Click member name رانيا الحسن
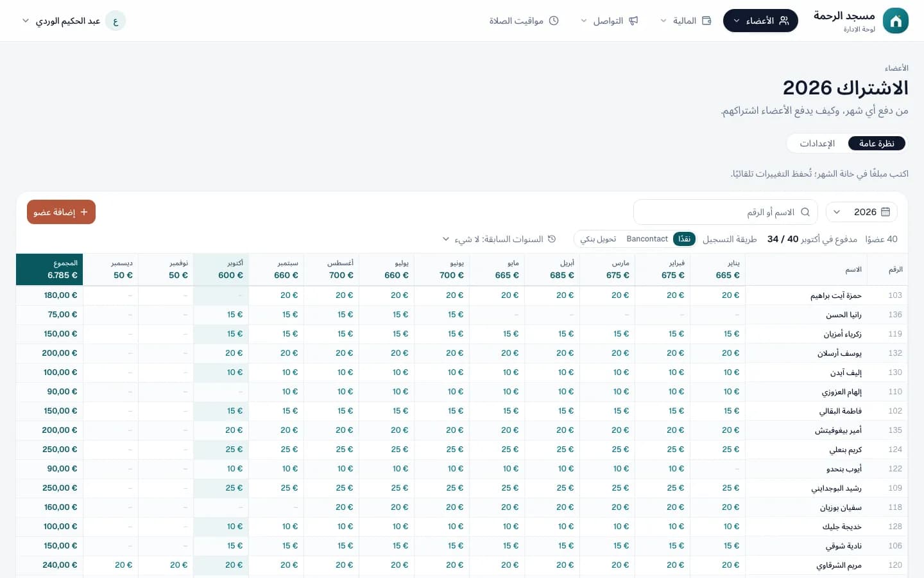Viewport: 924px width, 578px height. (844, 315)
